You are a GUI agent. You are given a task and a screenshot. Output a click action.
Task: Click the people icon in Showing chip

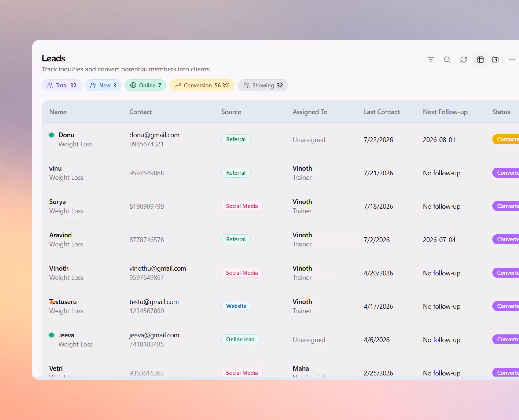click(246, 85)
